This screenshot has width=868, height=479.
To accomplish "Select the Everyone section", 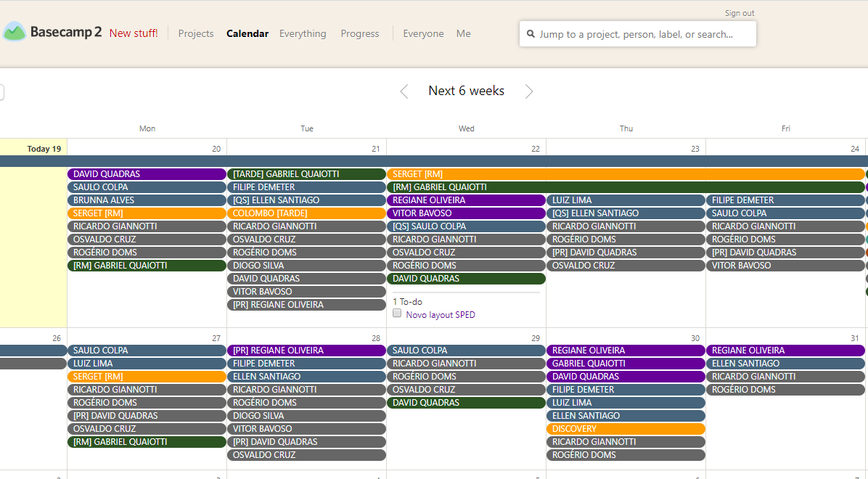I will (423, 33).
